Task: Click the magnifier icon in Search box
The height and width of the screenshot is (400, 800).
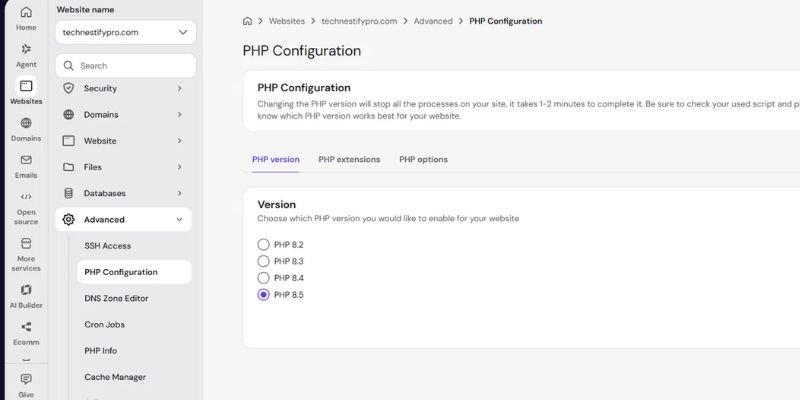Action: pos(68,66)
